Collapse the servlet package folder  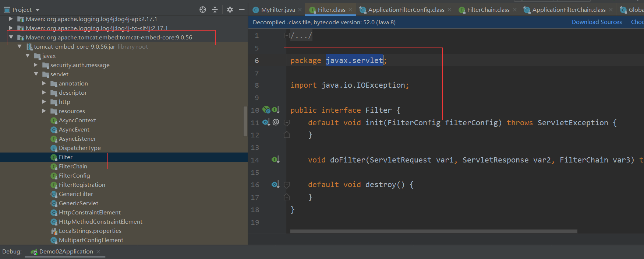coord(36,74)
